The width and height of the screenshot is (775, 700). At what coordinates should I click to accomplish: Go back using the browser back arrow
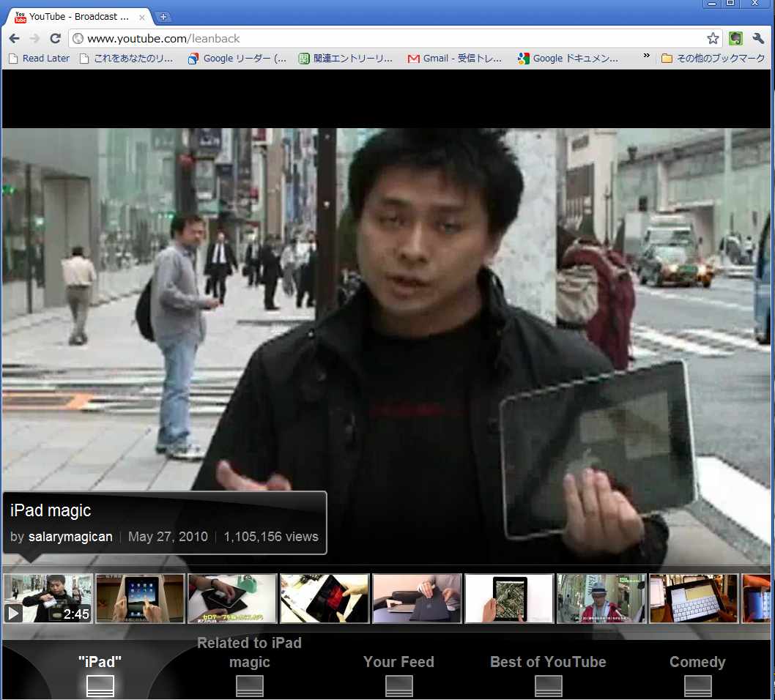pos(15,39)
